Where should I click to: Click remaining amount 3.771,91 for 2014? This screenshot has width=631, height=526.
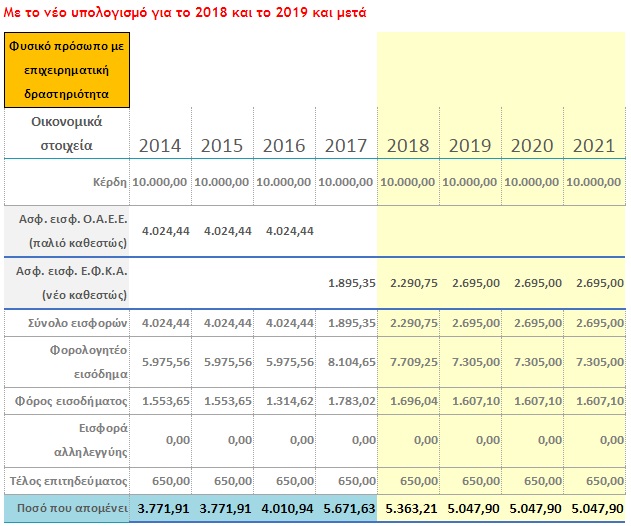point(163,509)
